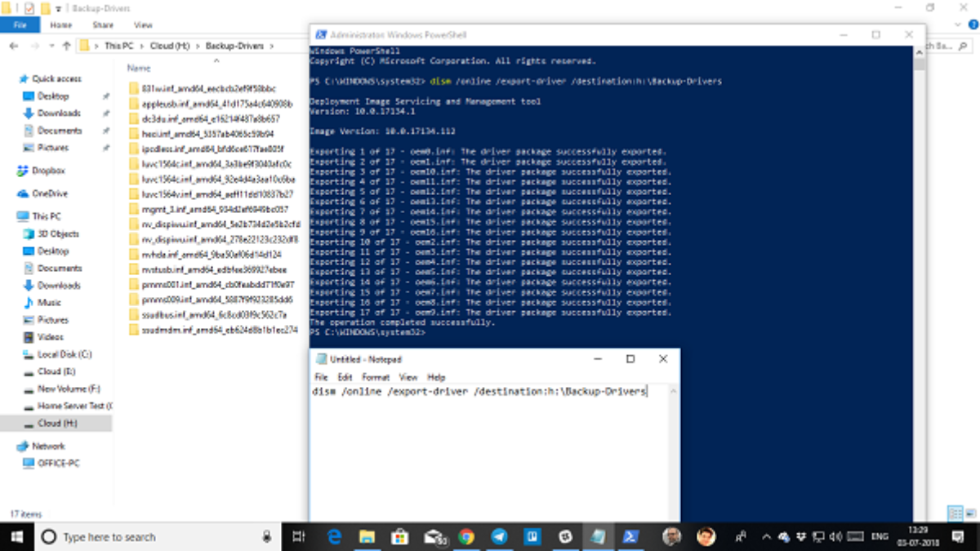This screenshot has height=551, width=980.
Task: Open Quick Access Toolbar customize dropdown
Action: pos(59,8)
